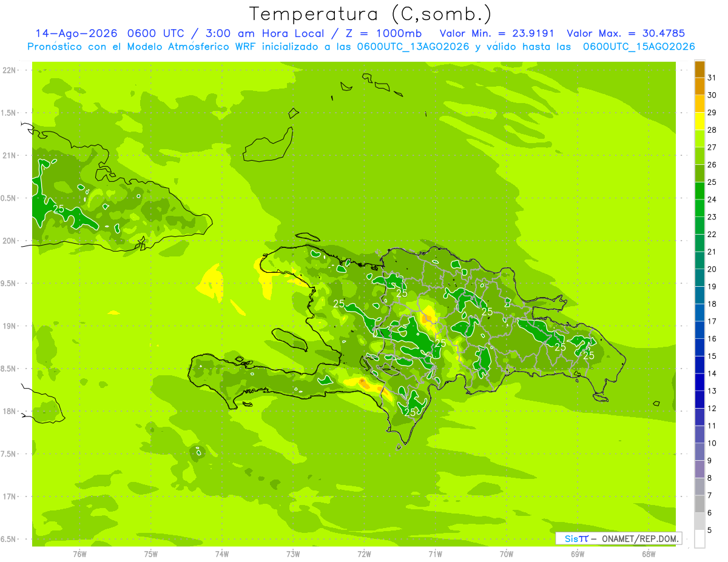This screenshot has height=562, width=728.
Task: Click the 'Valor Max. = 30.4785' readout
Action: click(x=625, y=33)
